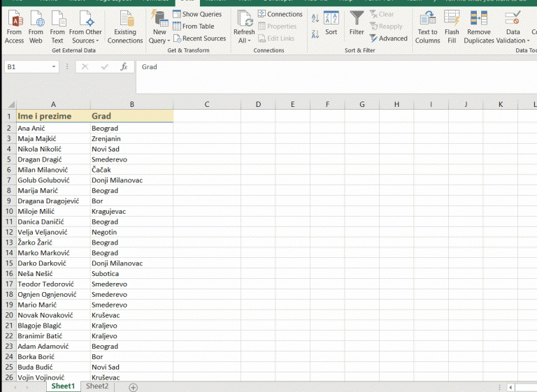Select column C header
This screenshot has height=392, width=537.
coord(207,104)
